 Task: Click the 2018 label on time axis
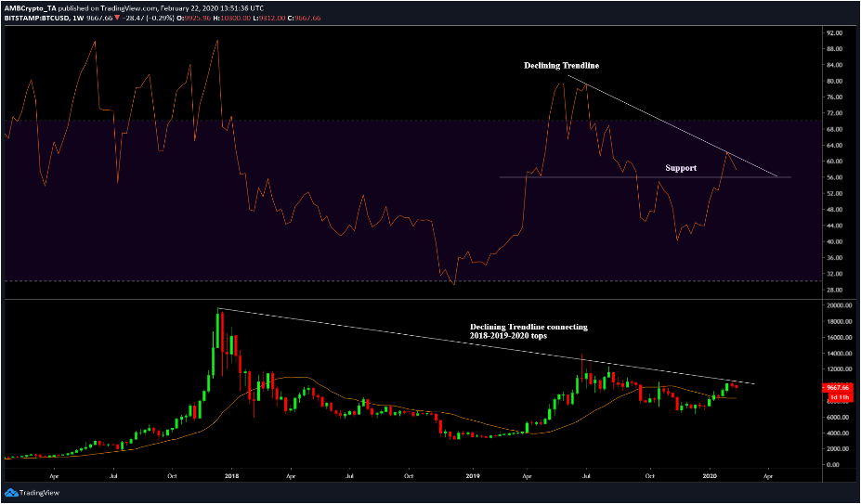coord(231,474)
